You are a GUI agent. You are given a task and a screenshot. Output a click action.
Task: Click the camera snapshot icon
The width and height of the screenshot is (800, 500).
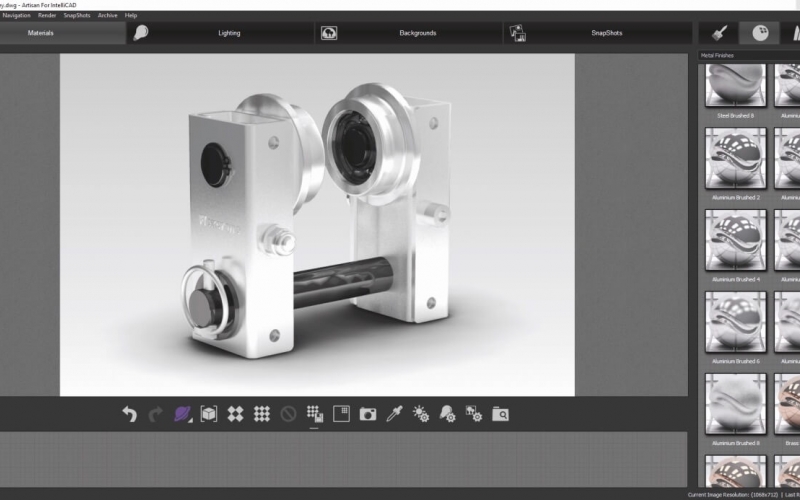point(368,413)
